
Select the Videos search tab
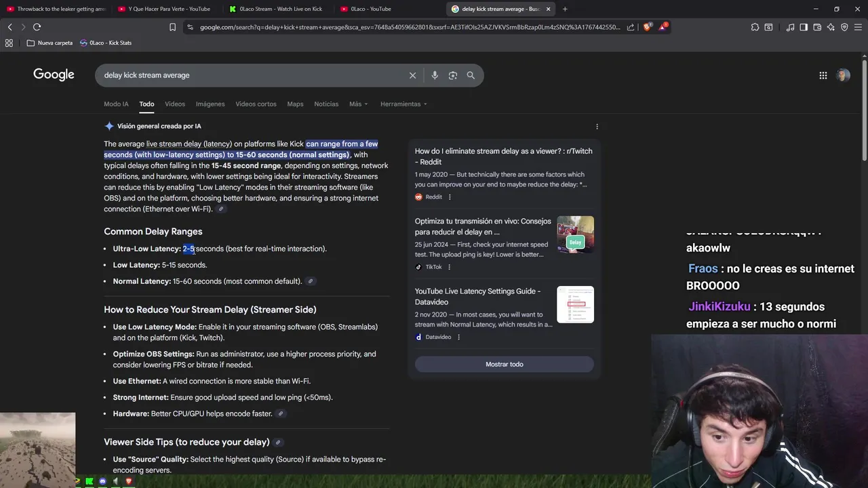coord(175,104)
